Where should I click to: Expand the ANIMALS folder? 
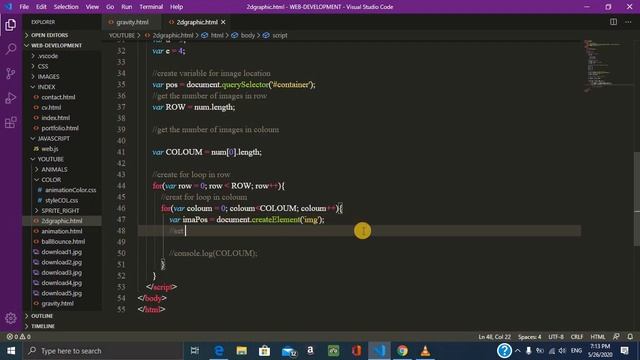[62, 169]
